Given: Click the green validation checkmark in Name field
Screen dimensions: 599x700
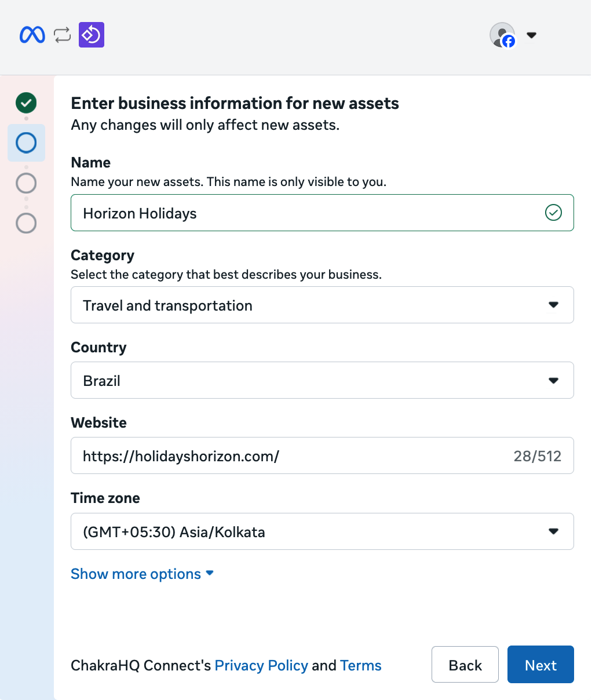Looking at the screenshot, I should 553,213.
